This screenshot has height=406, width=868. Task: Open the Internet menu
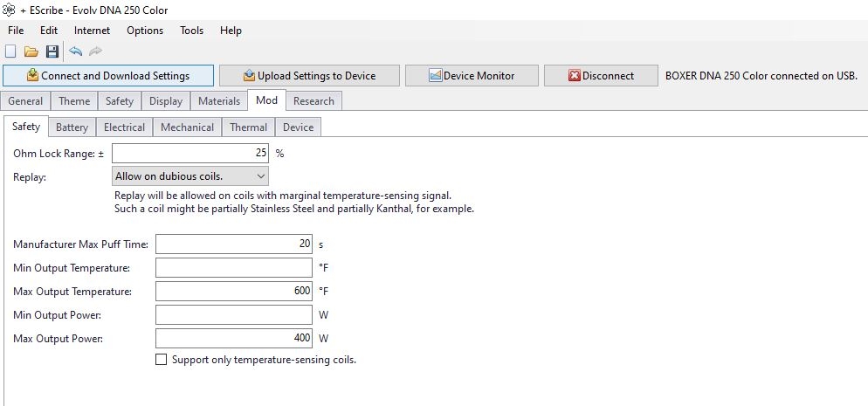(x=92, y=31)
